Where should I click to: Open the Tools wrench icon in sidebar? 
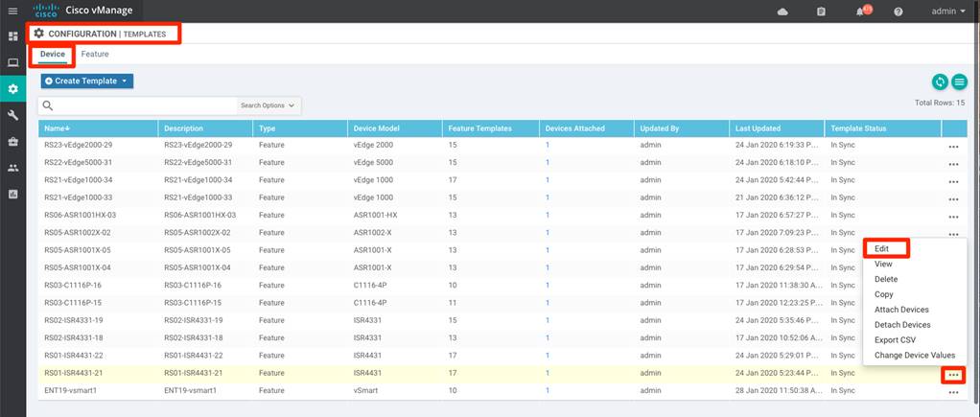point(12,115)
